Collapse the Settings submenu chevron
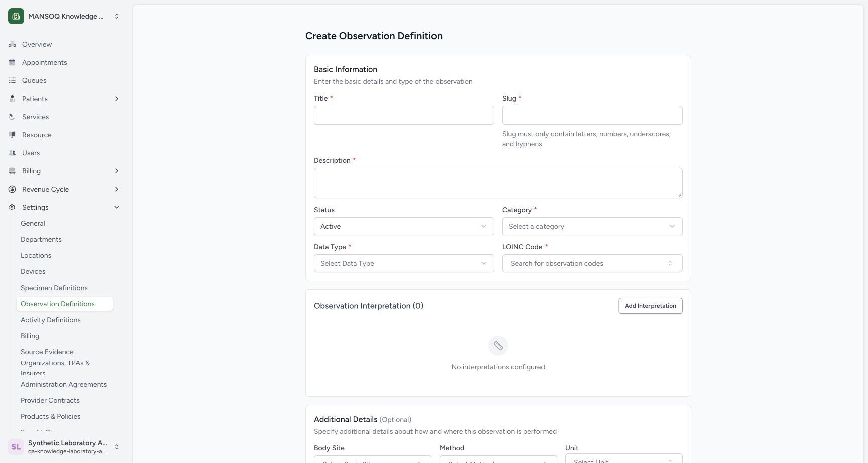The width and height of the screenshot is (868, 463). coord(117,207)
